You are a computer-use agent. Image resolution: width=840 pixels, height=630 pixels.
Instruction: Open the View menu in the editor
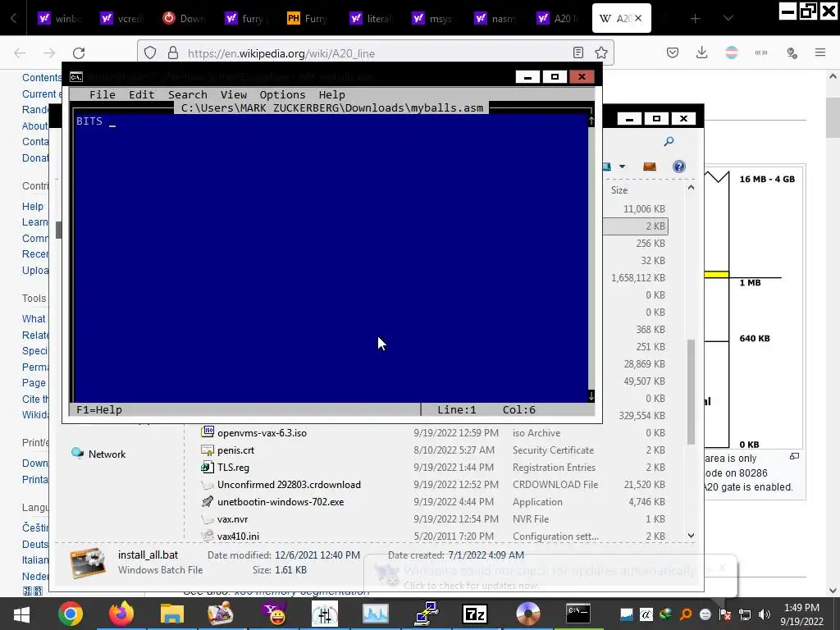click(234, 95)
